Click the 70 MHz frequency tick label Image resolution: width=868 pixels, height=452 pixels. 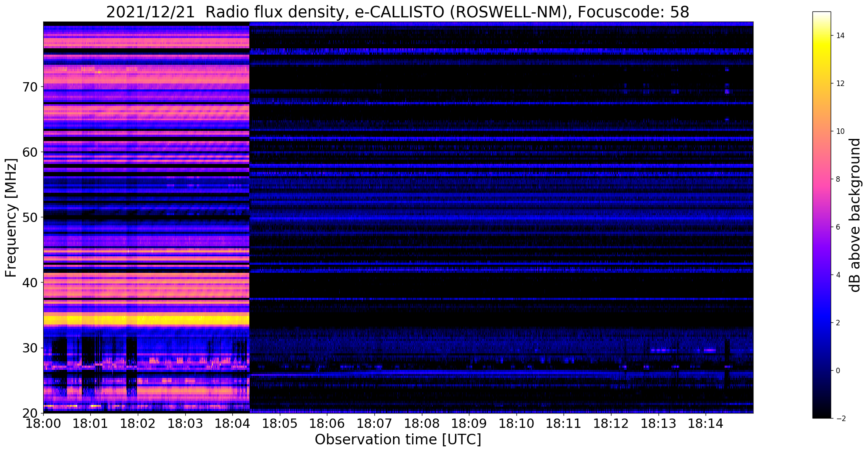click(x=30, y=87)
